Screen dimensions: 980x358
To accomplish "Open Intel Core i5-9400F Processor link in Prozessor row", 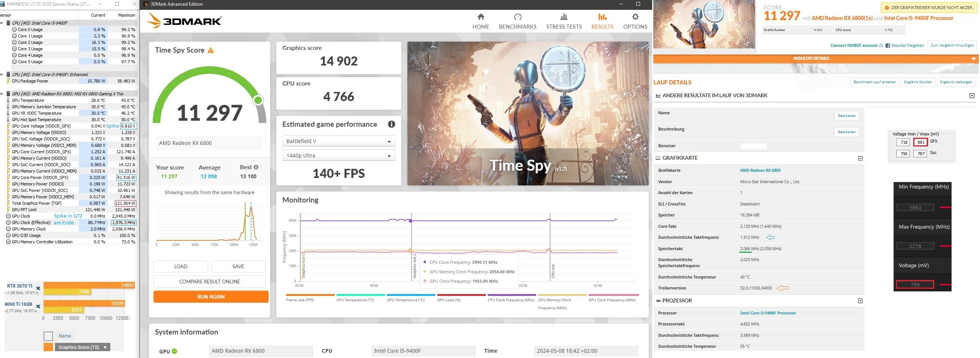I will (x=768, y=313).
